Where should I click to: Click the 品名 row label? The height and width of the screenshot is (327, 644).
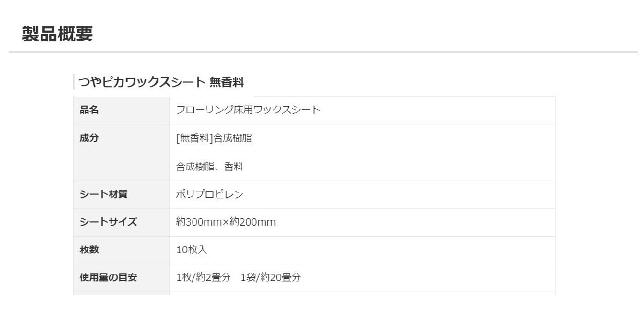click(89, 110)
